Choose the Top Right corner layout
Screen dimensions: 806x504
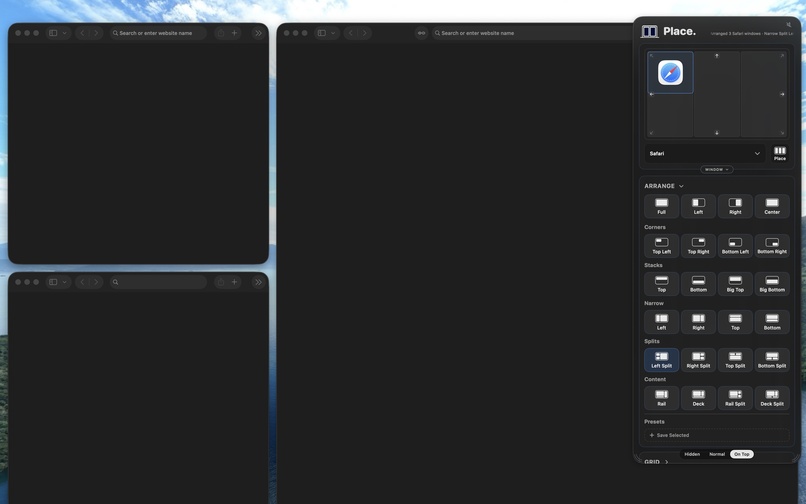(x=698, y=246)
